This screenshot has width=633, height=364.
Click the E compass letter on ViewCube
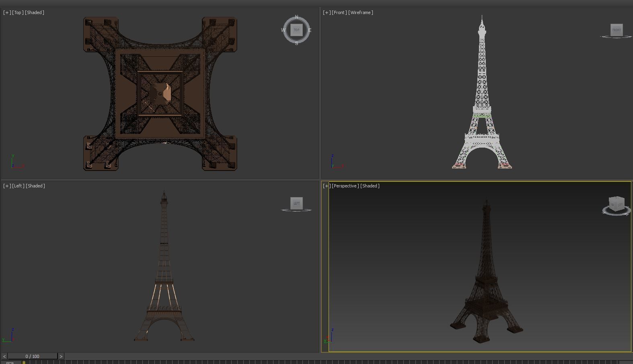coord(310,30)
